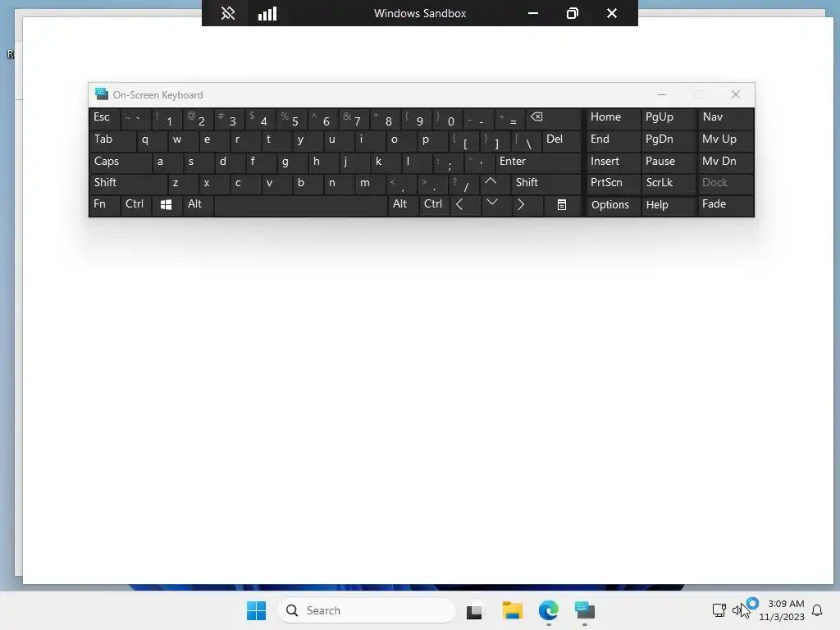
Task: Click the network tray icon
Action: click(719, 610)
